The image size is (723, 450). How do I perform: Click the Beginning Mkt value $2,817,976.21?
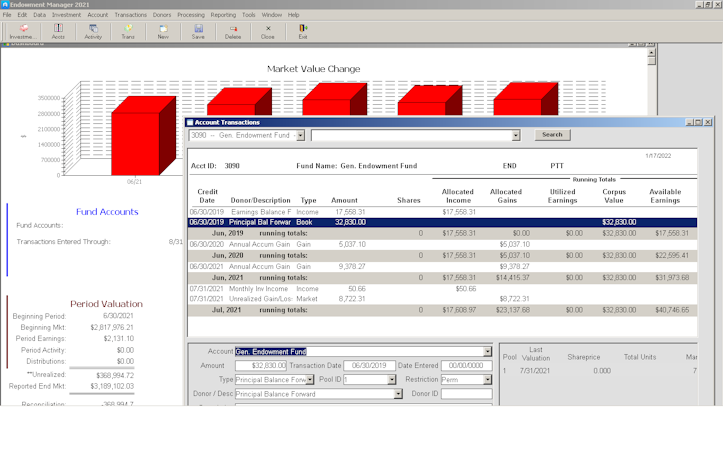(x=112, y=327)
